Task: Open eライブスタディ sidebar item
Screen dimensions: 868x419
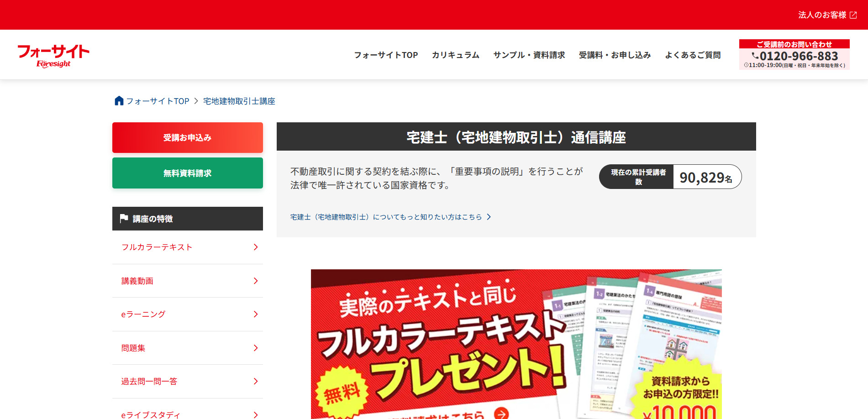Action: [188, 409]
